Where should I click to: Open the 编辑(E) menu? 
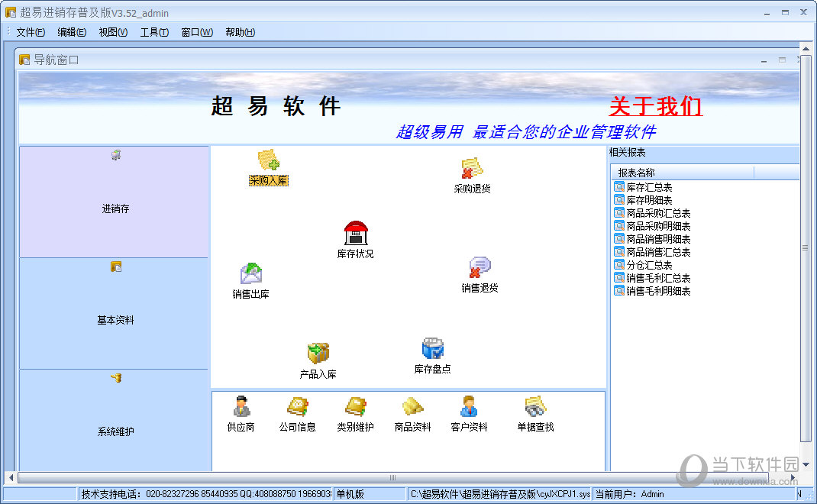(72, 32)
